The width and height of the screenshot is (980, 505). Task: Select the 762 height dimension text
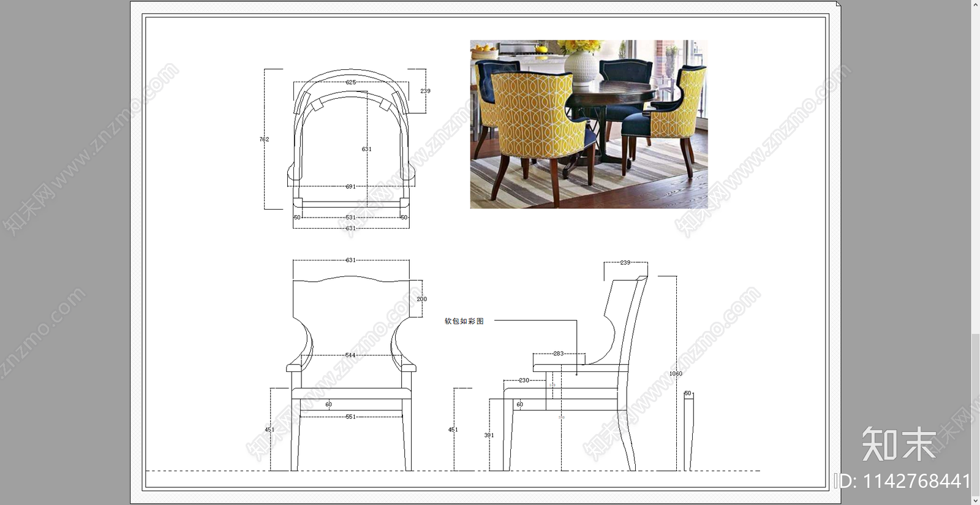point(264,139)
